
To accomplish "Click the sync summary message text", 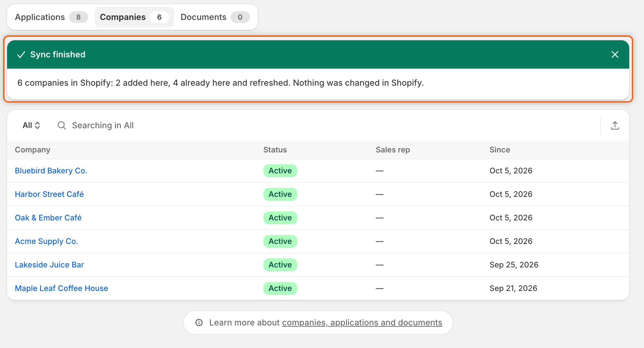I will [x=221, y=83].
